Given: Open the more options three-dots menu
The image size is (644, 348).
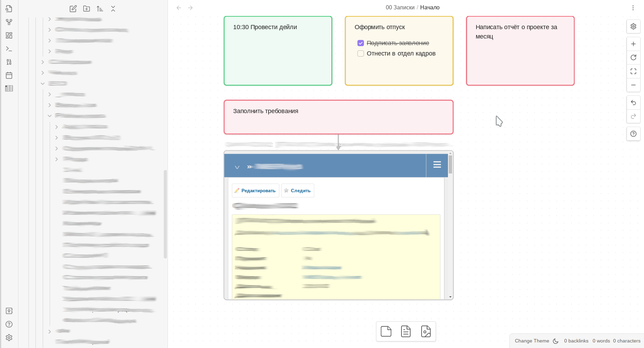Looking at the screenshot, I should pyautogui.click(x=633, y=8).
